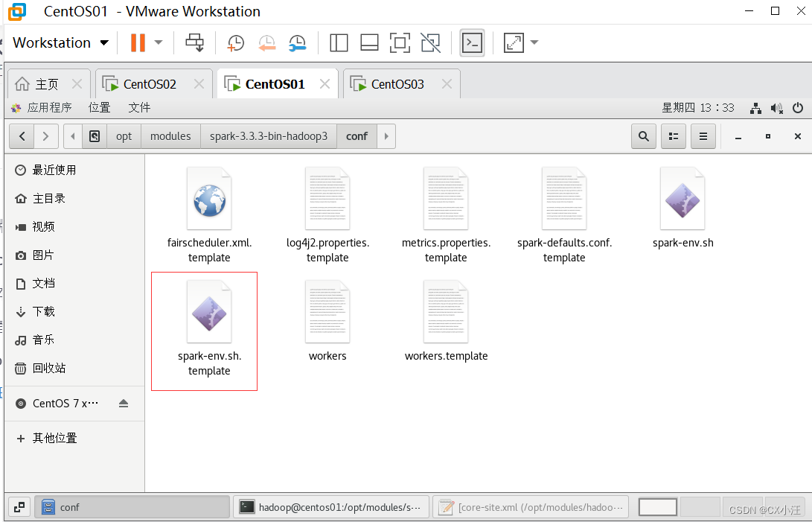Close the CentOS03 tab
Image resolution: width=812 pixels, height=522 pixels.
447,84
